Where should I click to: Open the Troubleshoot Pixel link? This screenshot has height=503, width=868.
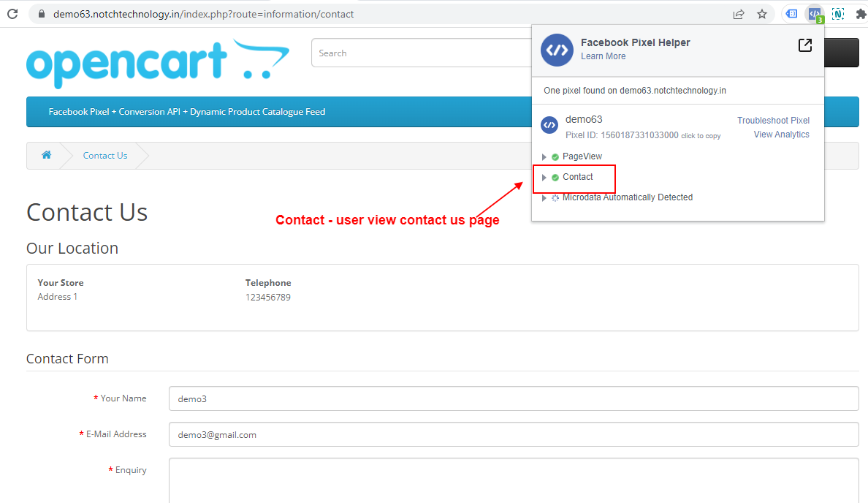[x=774, y=120]
